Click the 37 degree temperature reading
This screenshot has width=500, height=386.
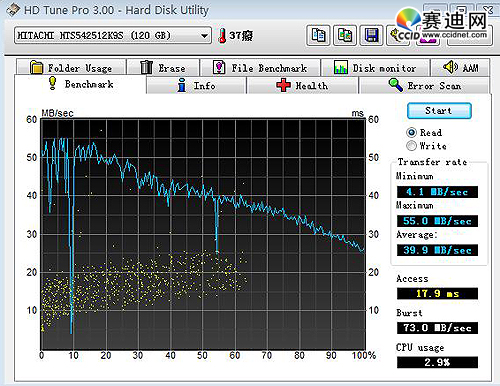coord(241,35)
